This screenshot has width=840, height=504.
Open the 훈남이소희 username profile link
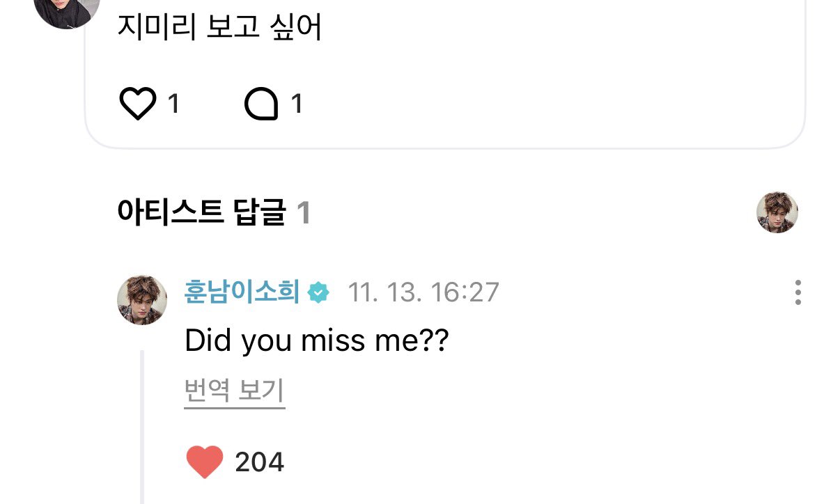[x=242, y=292]
